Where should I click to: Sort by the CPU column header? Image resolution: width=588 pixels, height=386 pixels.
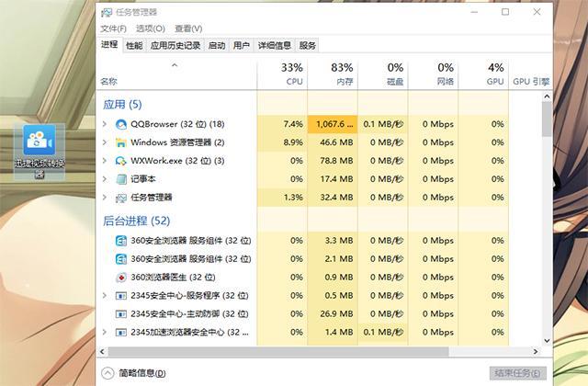click(x=282, y=74)
